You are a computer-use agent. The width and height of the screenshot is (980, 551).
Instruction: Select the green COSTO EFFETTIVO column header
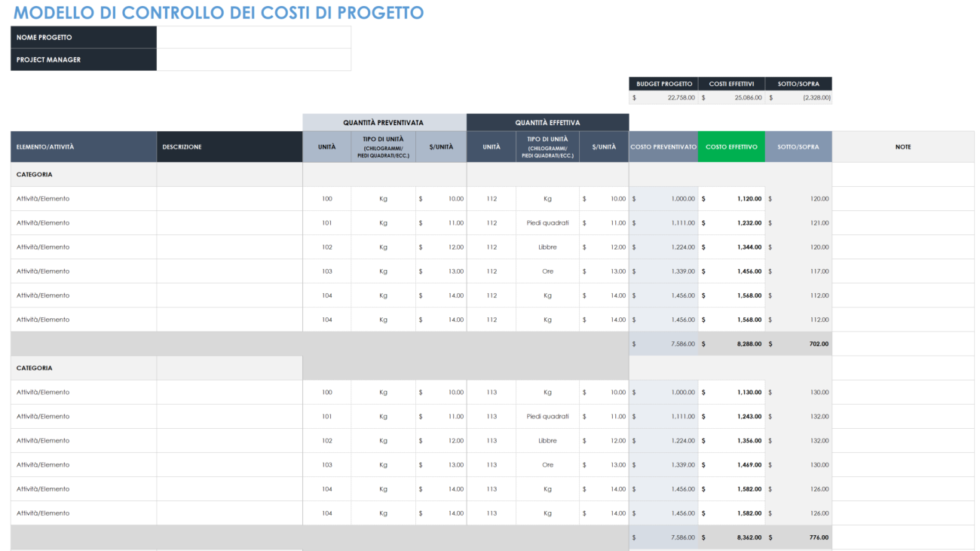point(731,146)
